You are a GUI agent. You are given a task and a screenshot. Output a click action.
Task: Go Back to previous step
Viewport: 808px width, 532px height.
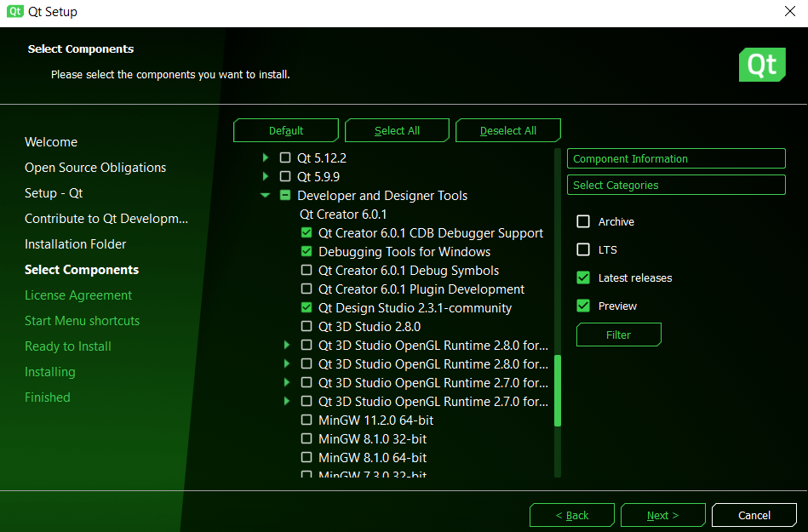(572, 515)
